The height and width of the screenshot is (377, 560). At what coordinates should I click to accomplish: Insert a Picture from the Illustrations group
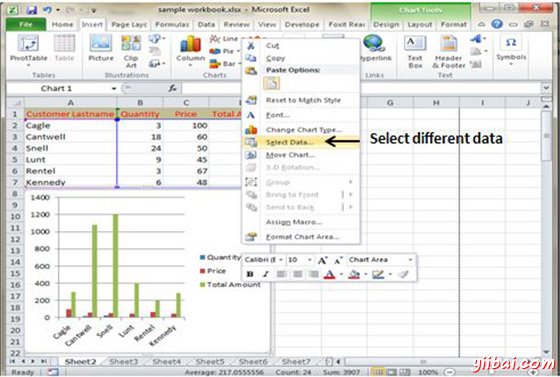(x=101, y=49)
